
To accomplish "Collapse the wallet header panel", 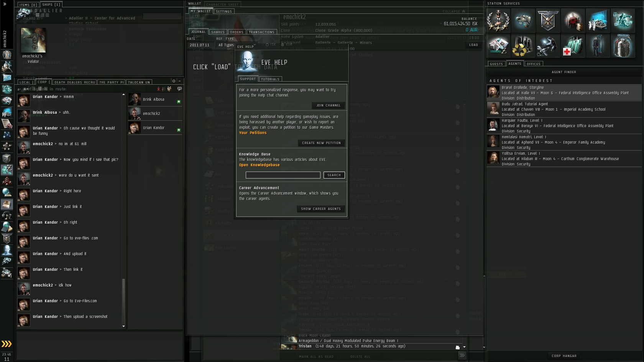I will [x=454, y=11].
